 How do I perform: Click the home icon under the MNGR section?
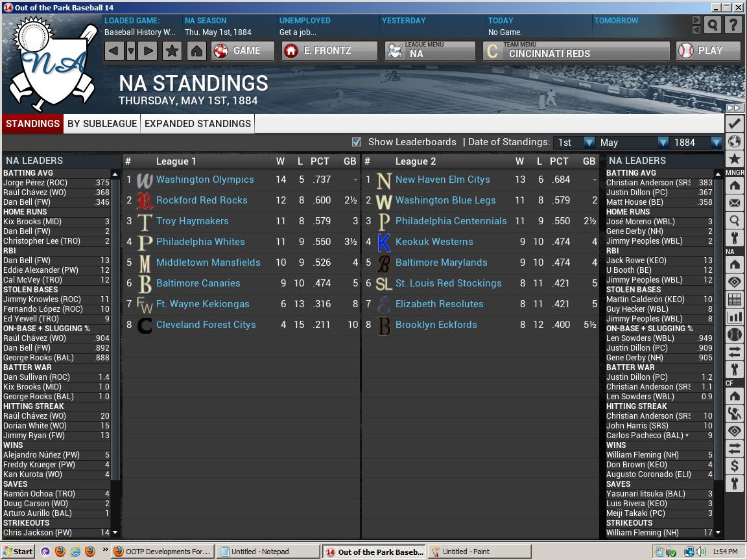735,186
